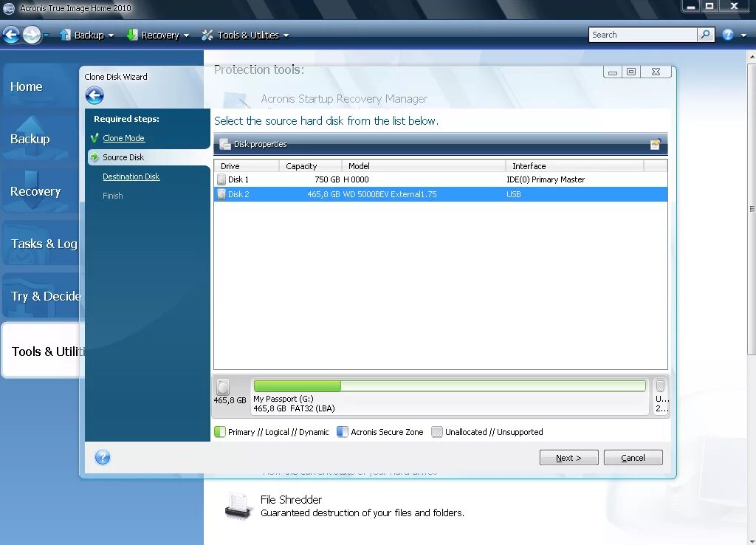Click the search magnifier button
The image size is (756, 545).
[705, 35]
